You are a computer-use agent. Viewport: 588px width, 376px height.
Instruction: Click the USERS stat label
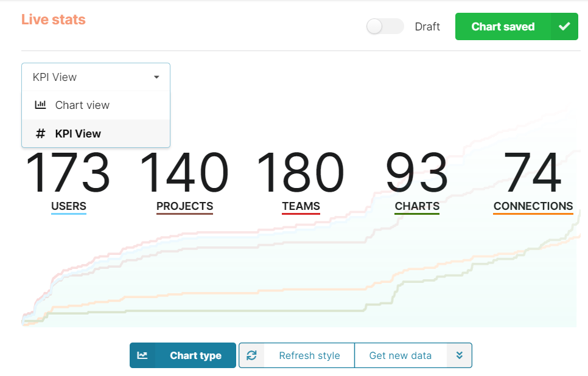coord(68,206)
